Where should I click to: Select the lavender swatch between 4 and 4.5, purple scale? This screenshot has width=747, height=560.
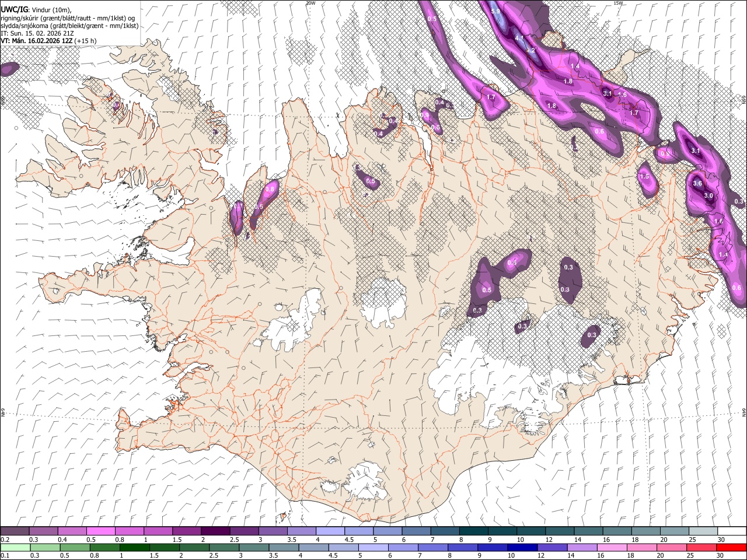(329, 531)
